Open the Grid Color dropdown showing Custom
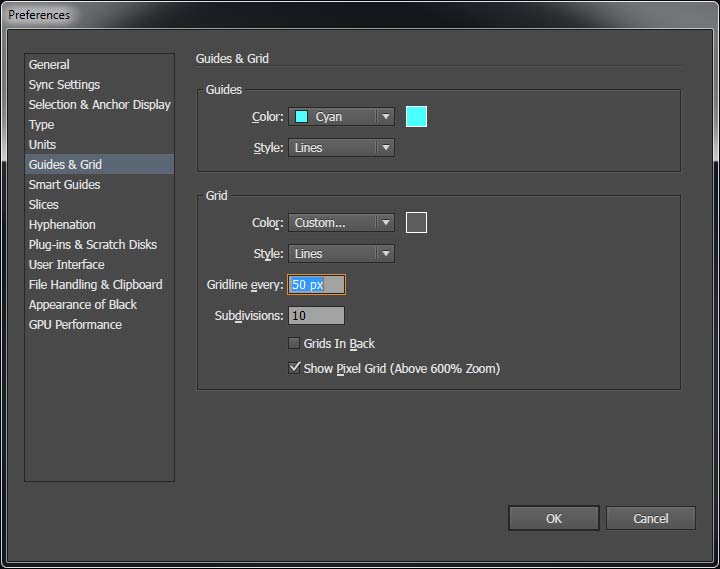The image size is (720, 569). click(x=341, y=223)
